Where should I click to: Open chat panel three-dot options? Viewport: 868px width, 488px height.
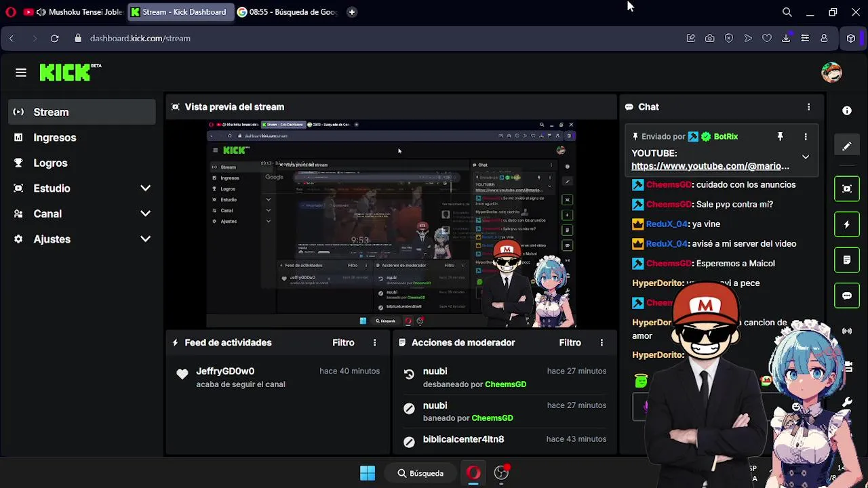pos(808,107)
